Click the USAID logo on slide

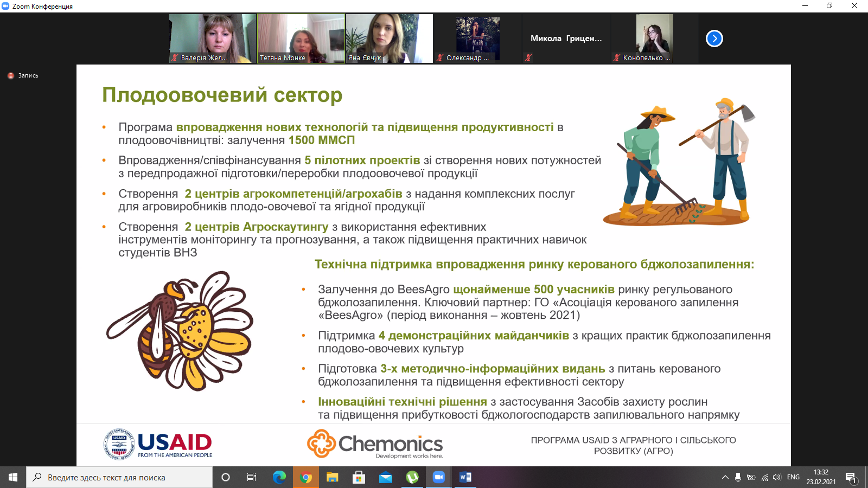pyautogui.click(x=158, y=445)
